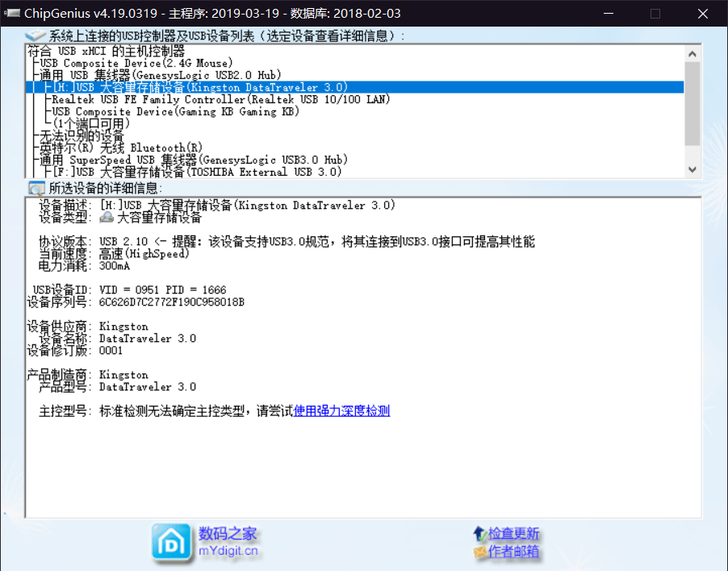Click the device list scroll up arrow
728x571 pixels.
click(x=692, y=54)
